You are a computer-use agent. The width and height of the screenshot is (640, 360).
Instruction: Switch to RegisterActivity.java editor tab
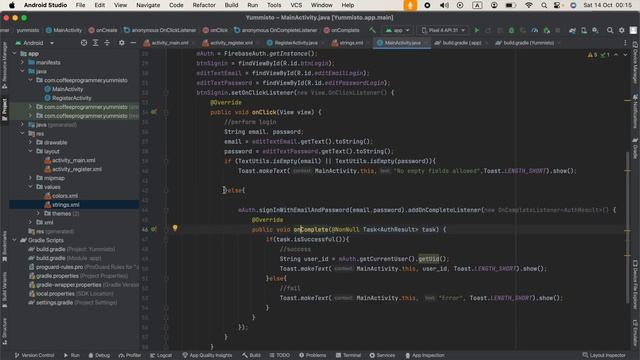pos(296,43)
